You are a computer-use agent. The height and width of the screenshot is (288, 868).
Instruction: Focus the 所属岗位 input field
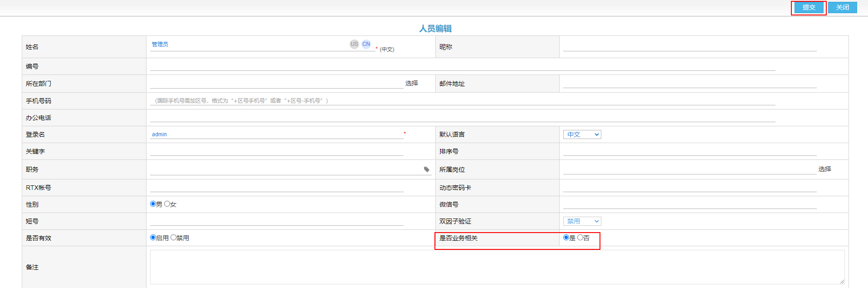click(x=690, y=169)
